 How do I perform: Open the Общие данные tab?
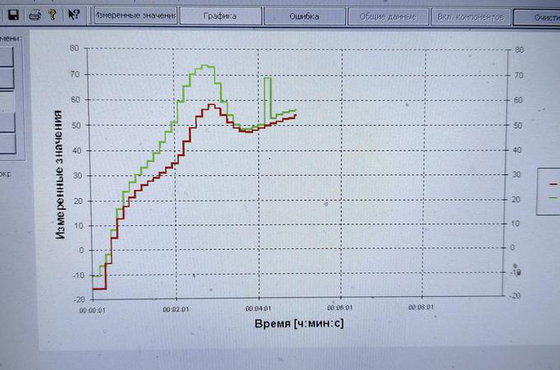[x=388, y=17]
